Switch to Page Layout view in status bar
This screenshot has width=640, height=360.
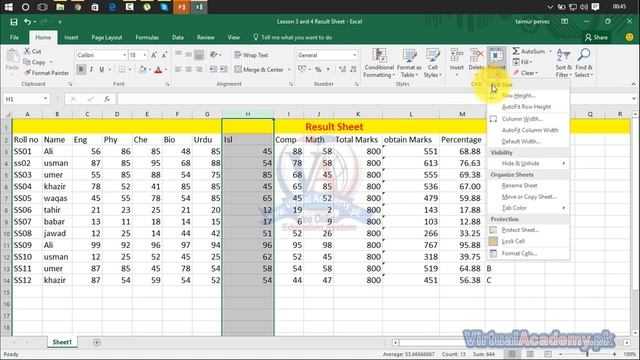[x=530, y=354]
